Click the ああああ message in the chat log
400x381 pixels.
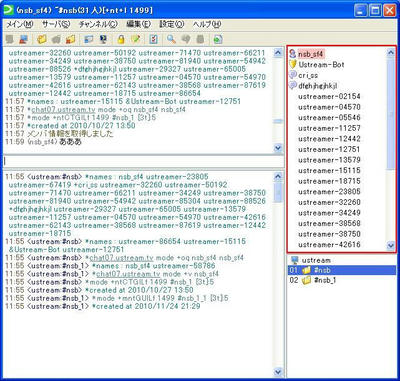[x=70, y=142]
